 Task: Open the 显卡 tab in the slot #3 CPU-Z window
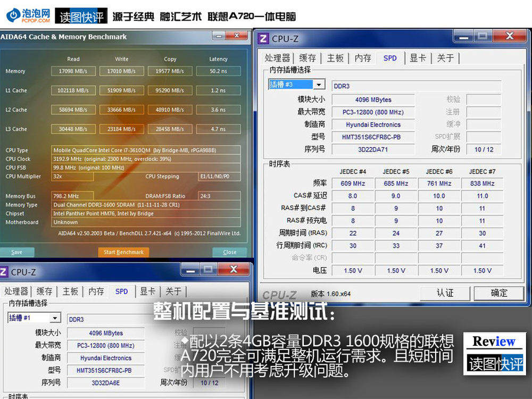418,58
